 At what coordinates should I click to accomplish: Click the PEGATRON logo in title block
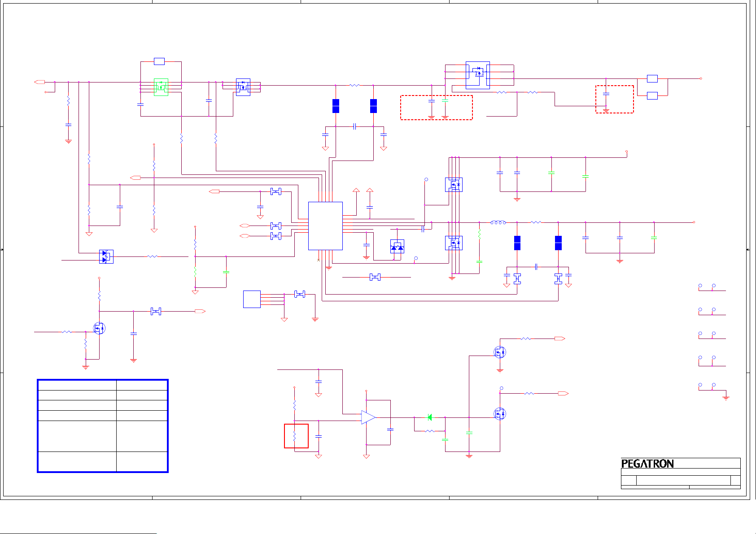point(647,464)
